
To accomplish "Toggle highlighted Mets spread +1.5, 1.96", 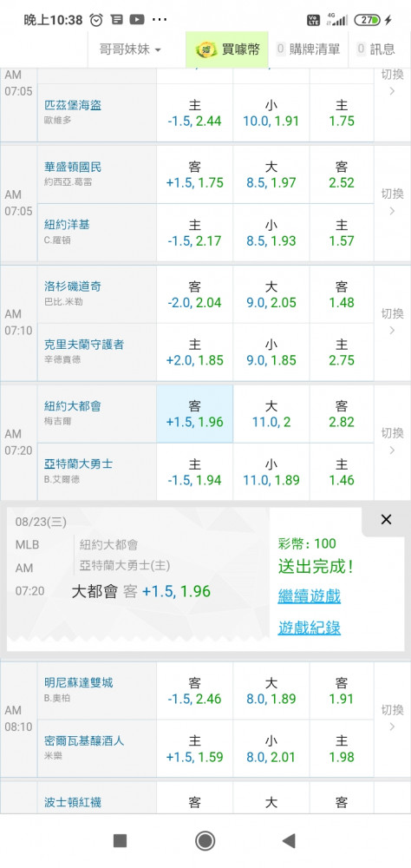I will click(195, 413).
